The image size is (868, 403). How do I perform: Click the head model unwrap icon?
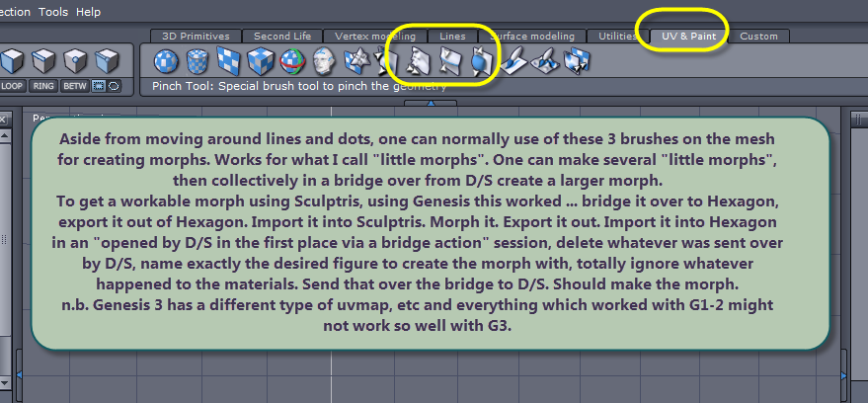coord(323,60)
